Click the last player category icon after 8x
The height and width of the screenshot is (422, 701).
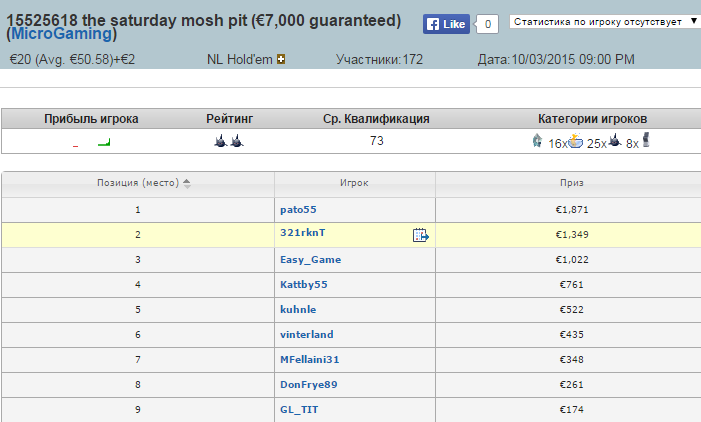[646, 140]
